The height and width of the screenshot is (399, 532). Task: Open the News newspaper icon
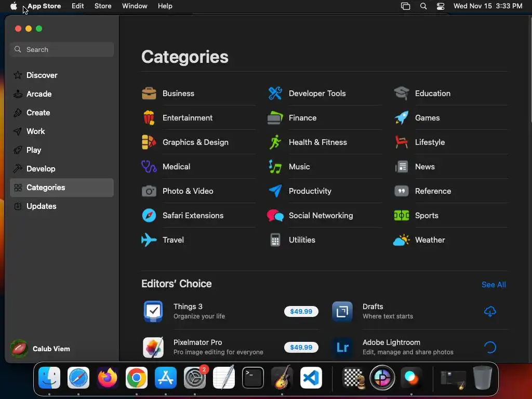[x=402, y=167]
